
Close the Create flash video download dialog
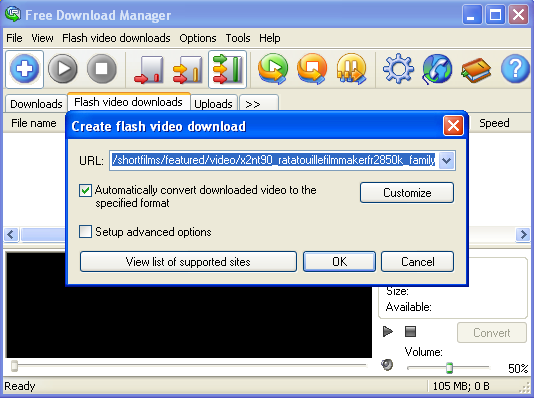tap(453, 126)
